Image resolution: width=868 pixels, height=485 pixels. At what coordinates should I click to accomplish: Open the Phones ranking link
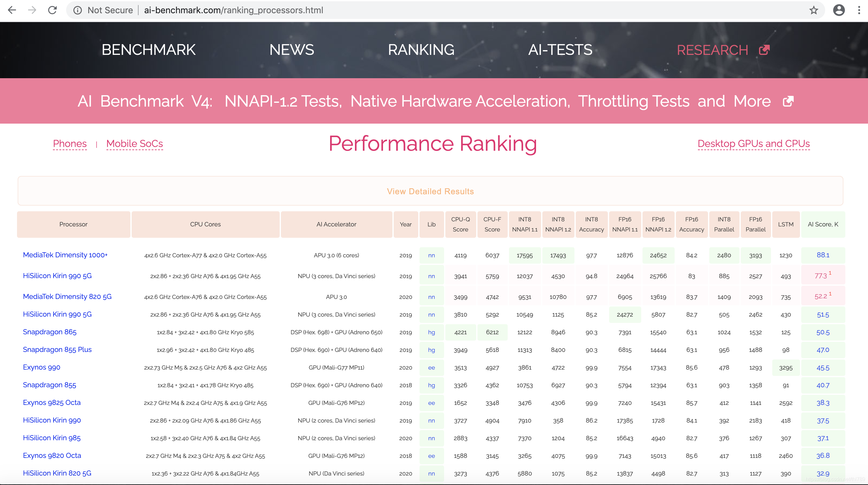pyautogui.click(x=70, y=144)
